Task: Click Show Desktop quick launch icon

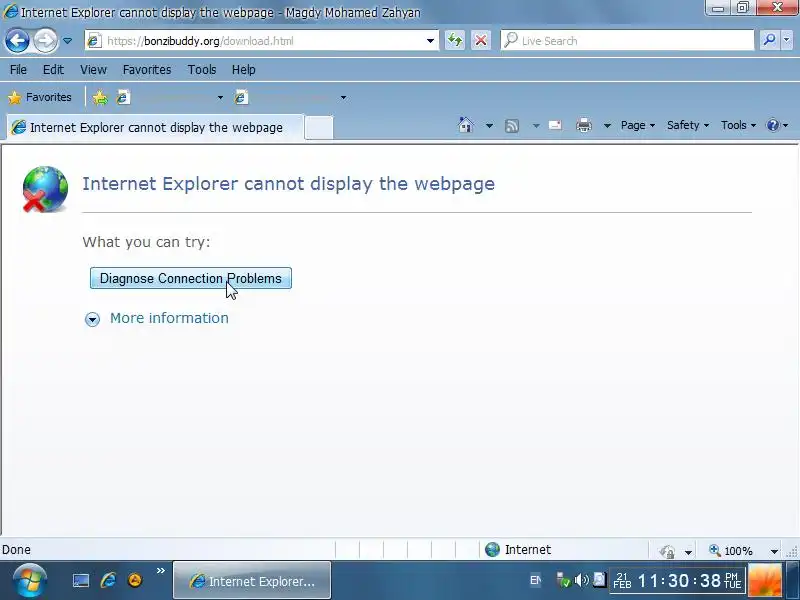Action: pos(81,581)
